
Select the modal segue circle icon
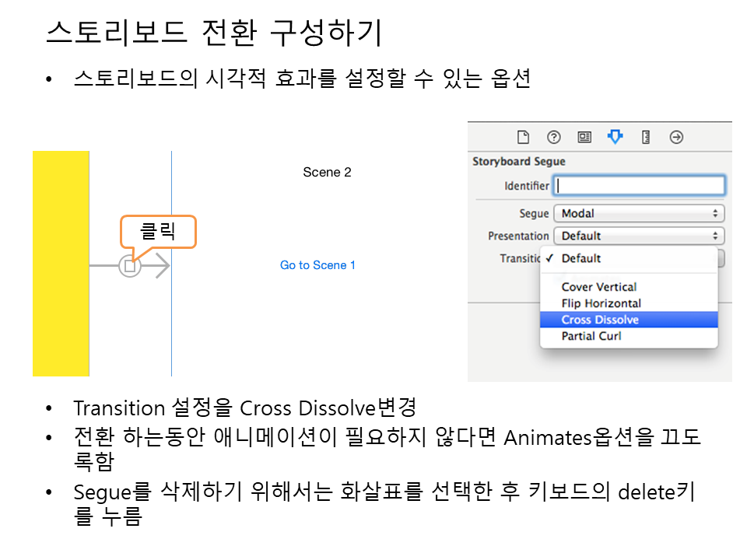(130, 267)
